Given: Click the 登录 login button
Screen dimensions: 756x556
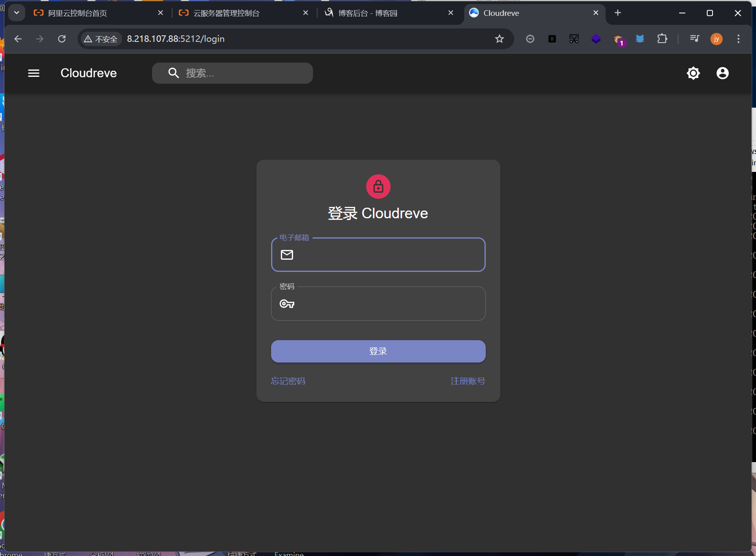Looking at the screenshot, I should pos(378,351).
